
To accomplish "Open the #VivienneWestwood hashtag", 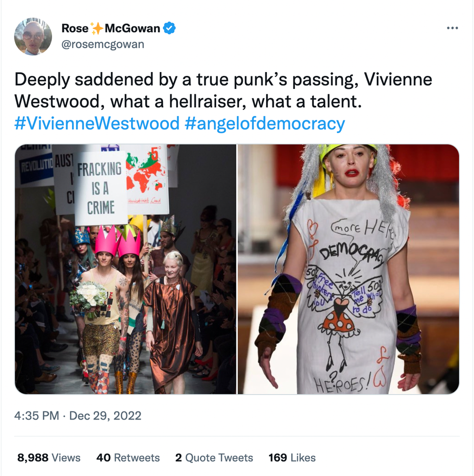I will point(97,124).
